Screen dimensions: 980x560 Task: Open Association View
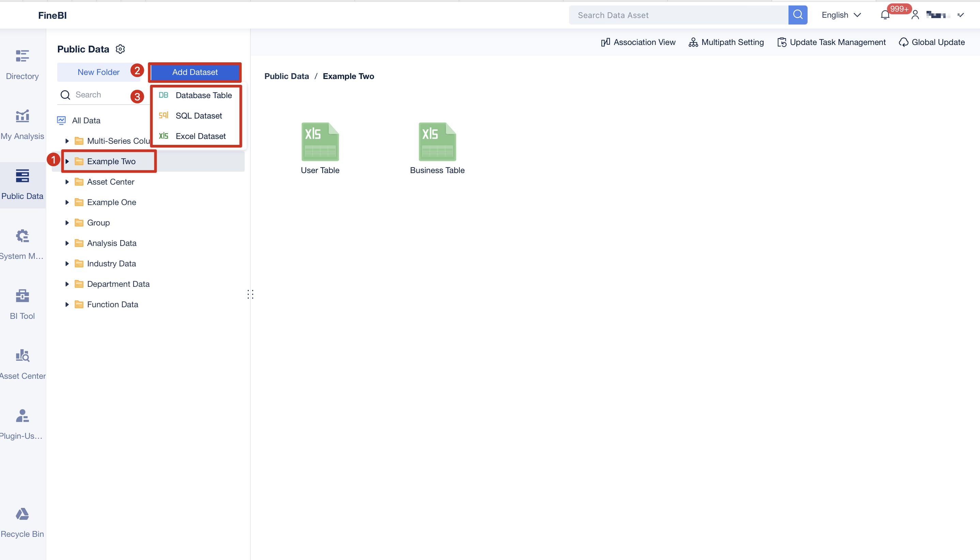click(638, 42)
